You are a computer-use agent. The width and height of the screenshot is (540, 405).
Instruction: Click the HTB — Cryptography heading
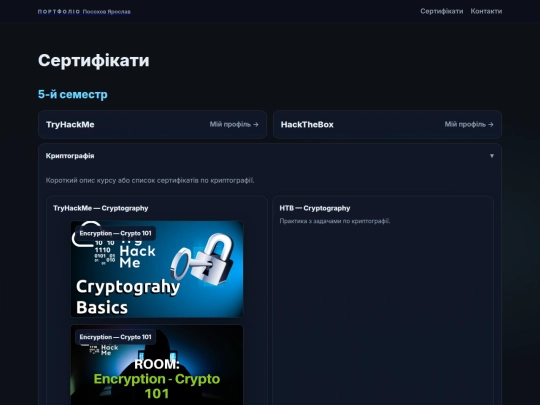point(315,208)
